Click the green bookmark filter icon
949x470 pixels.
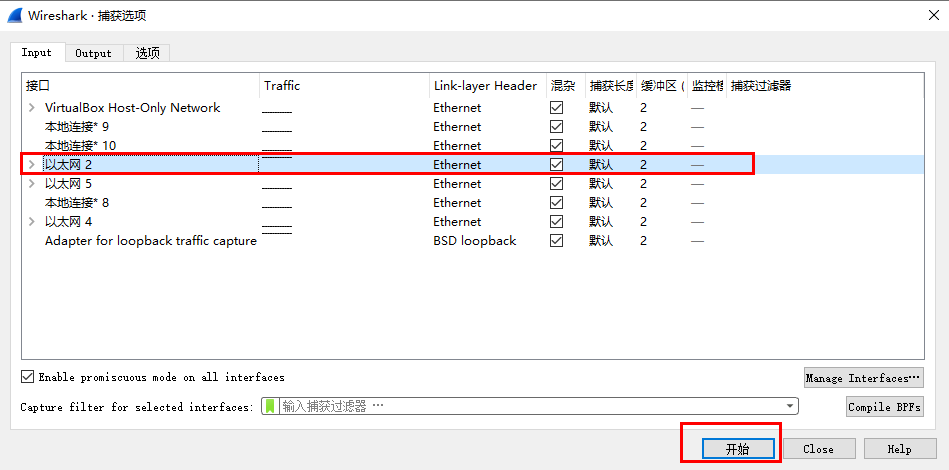point(271,406)
